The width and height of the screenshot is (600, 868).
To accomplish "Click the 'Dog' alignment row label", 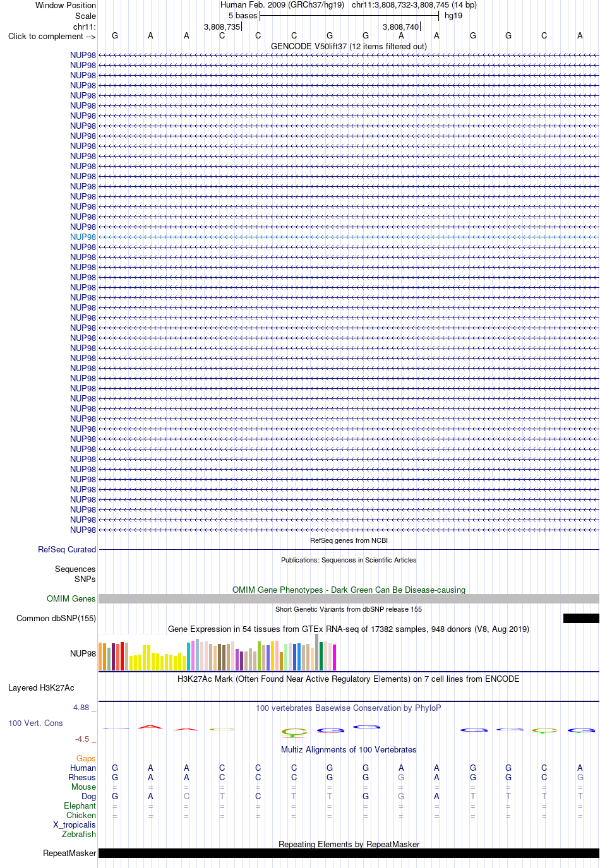I will [88, 796].
